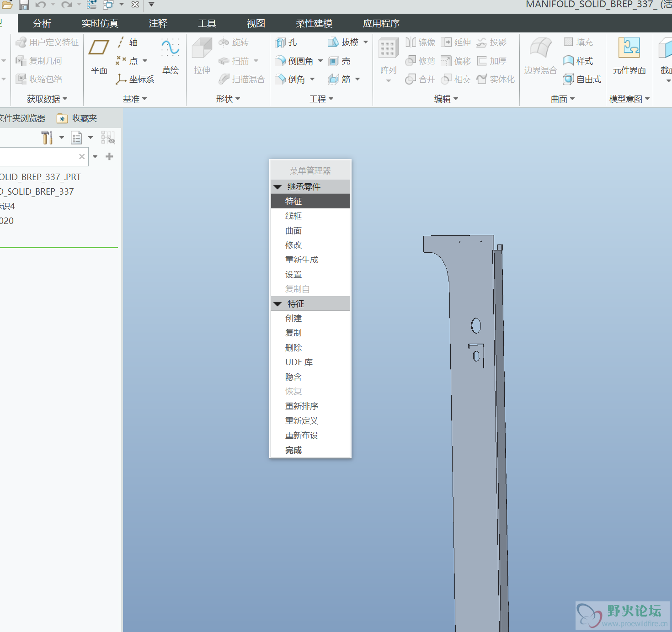Select the 筋 (Rib) tool

(x=339, y=80)
